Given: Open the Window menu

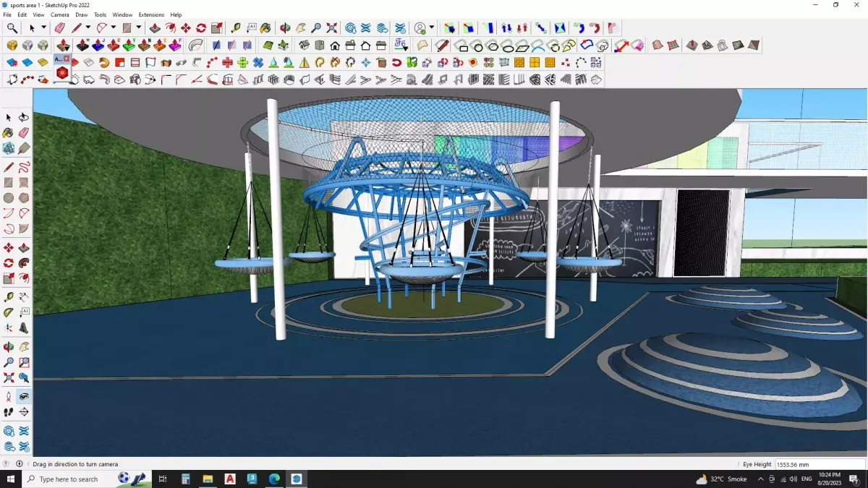Looking at the screenshot, I should click(x=122, y=14).
